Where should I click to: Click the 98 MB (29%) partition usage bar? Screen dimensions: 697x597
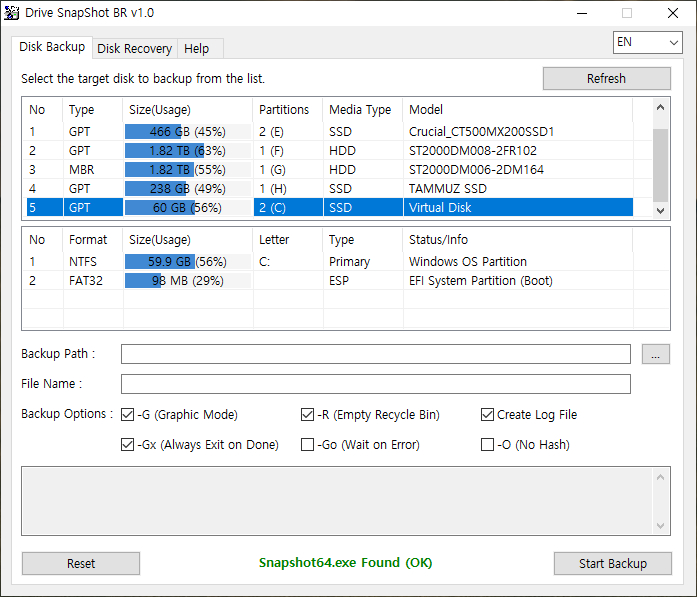188,281
